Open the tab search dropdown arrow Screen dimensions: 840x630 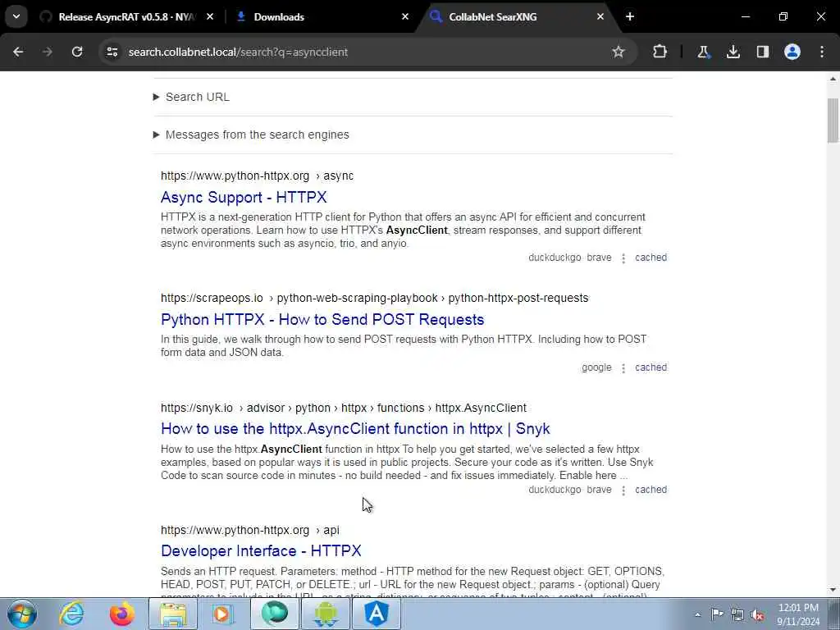(x=16, y=16)
